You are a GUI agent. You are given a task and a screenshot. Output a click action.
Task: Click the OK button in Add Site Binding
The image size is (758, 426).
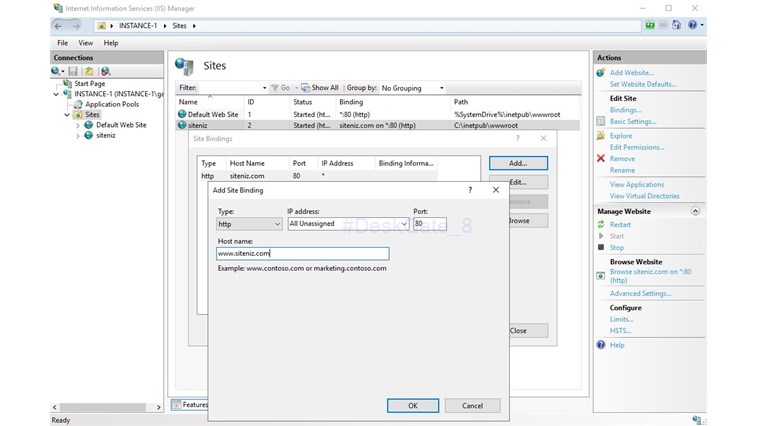coord(413,406)
